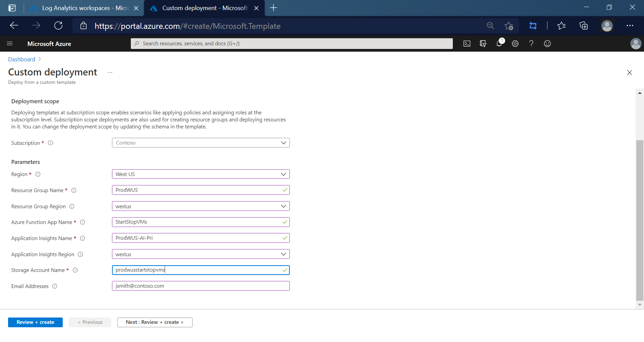Click the Subscription info tooltip icon

(x=51, y=143)
